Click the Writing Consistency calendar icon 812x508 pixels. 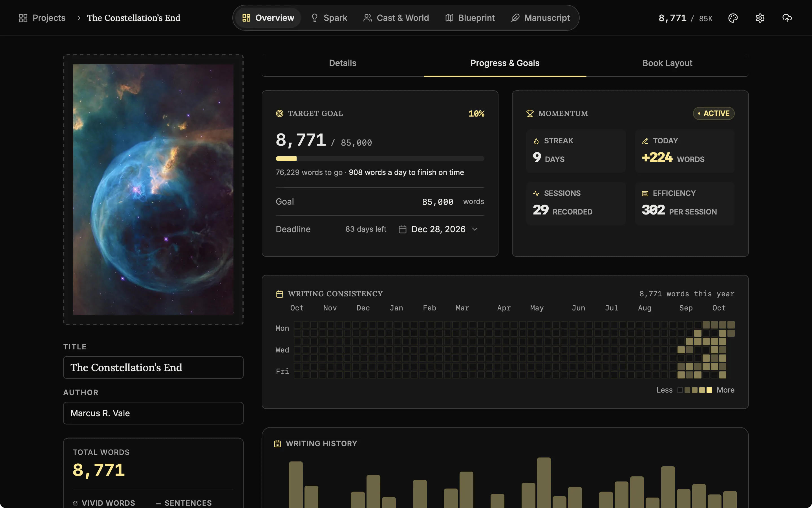pos(279,294)
